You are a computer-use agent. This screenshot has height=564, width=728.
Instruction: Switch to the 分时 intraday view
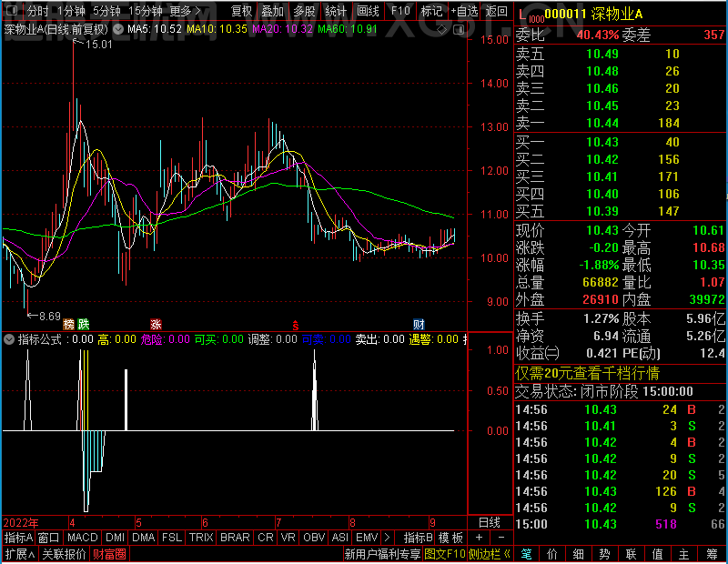[37, 10]
